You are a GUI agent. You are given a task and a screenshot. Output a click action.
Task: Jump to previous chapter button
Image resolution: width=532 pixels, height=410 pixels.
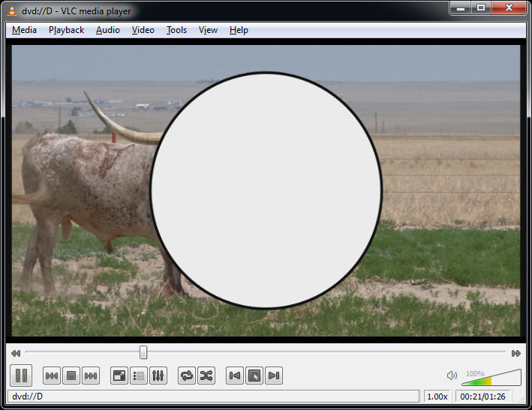52,376
